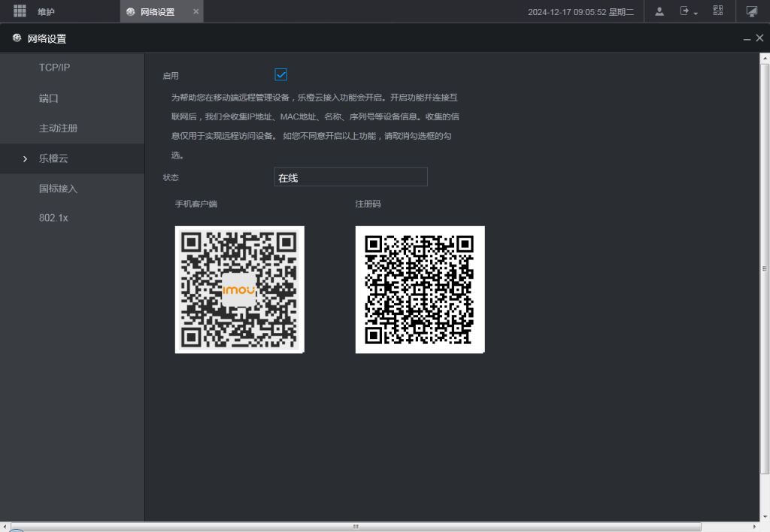
Task: Click the globe icon on 网络设置 tab
Action: [x=132, y=12]
